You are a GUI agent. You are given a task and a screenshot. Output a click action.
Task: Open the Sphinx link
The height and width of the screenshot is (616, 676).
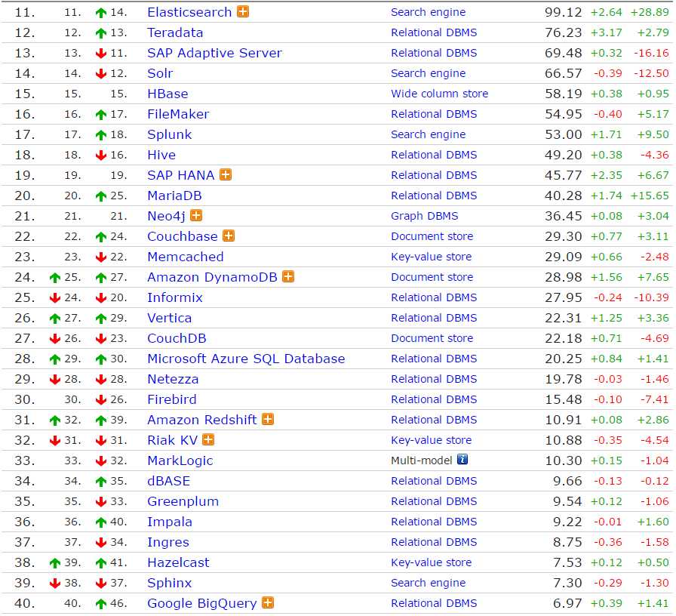(x=169, y=584)
